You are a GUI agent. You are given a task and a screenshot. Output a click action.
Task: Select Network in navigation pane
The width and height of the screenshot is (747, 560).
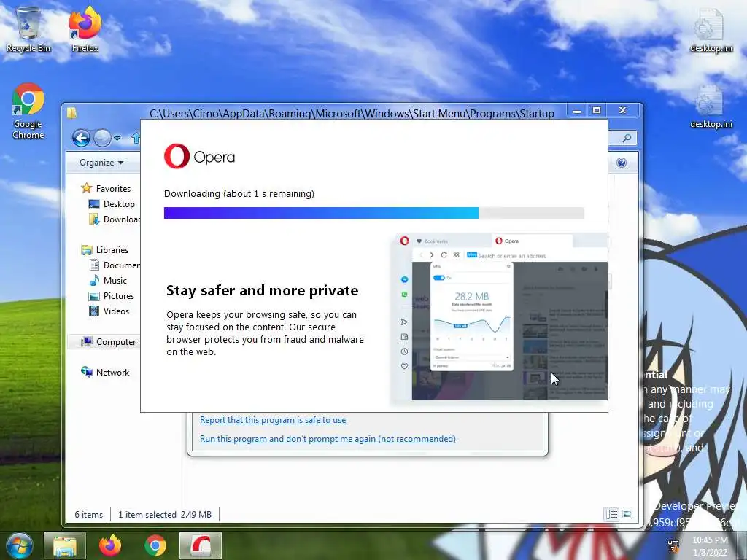(x=105, y=373)
